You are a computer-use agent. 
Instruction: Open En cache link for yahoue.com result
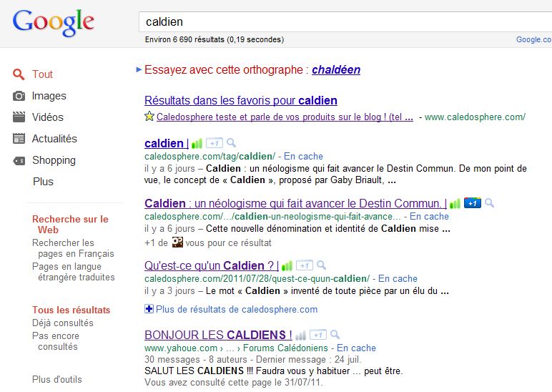tap(356, 348)
